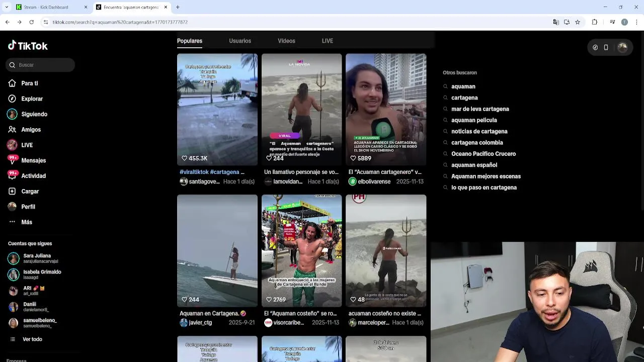Click the round icon left of phone icon
This screenshot has height=362, width=644.
595,47
